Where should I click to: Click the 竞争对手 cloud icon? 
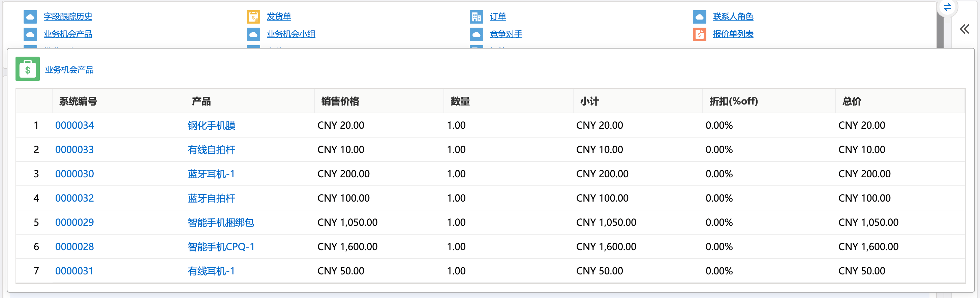(476, 34)
